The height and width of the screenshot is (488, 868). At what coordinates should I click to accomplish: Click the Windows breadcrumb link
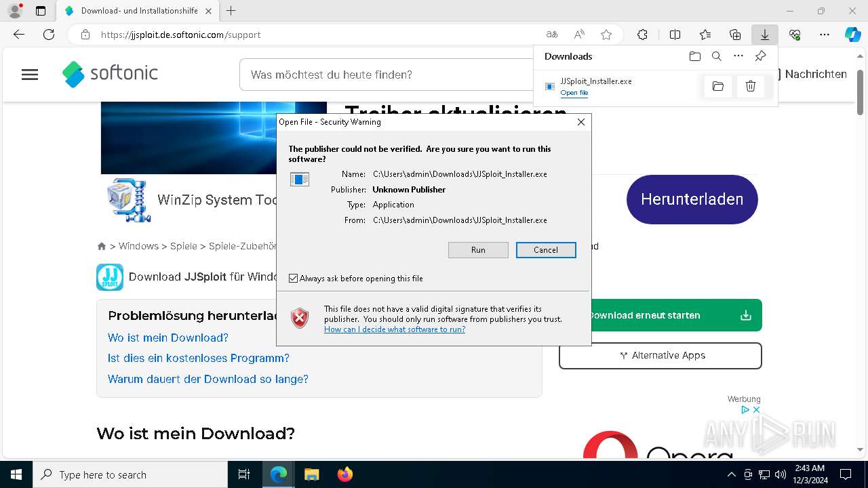(138, 246)
